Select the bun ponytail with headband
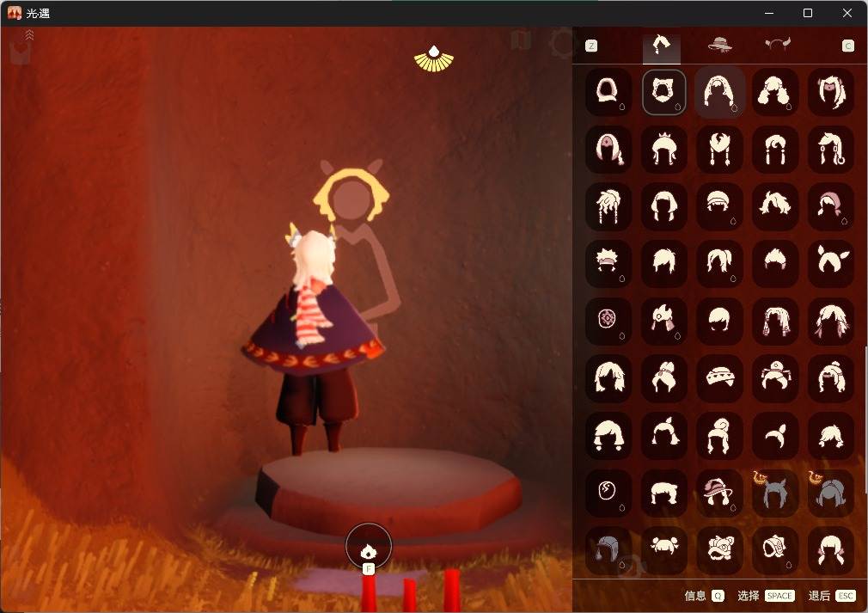 tap(831, 378)
